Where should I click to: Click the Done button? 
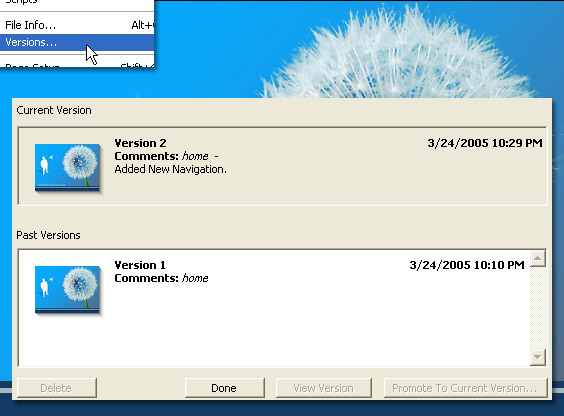pyautogui.click(x=224, y=388)
